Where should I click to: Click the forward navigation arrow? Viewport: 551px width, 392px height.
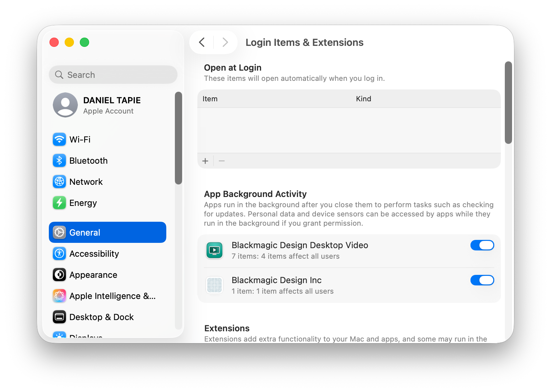[225, 42]
